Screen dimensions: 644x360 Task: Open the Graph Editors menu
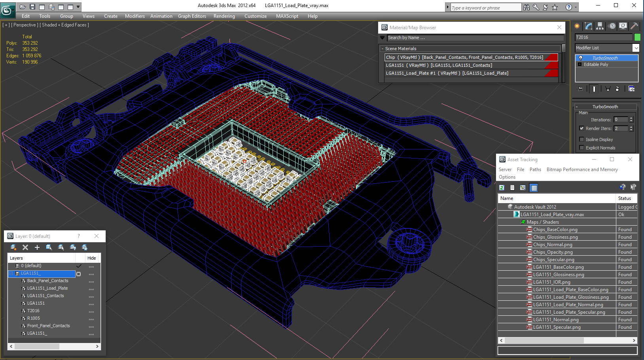[x=192, y=16]
